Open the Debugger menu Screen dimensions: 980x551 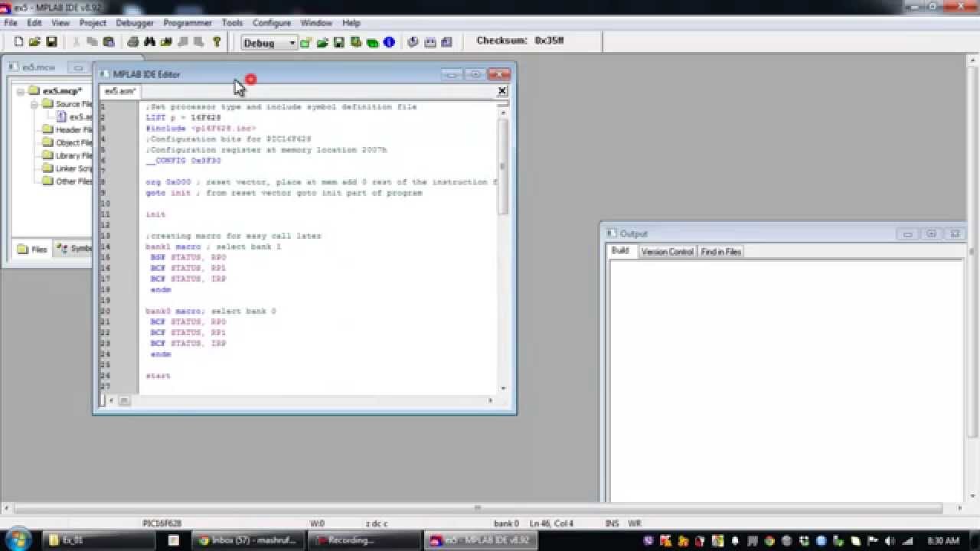(x=135, y=23)
